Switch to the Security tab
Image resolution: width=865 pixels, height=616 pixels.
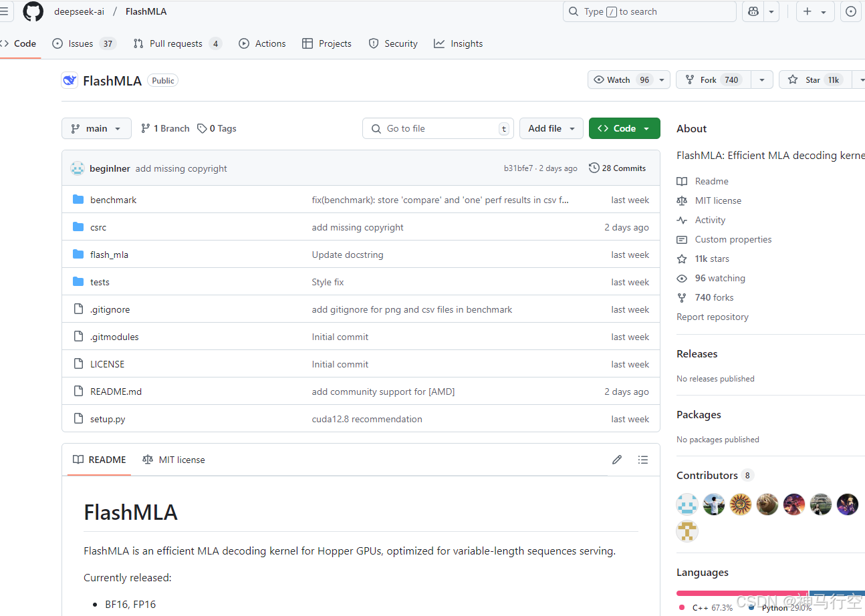pos(393,43)
